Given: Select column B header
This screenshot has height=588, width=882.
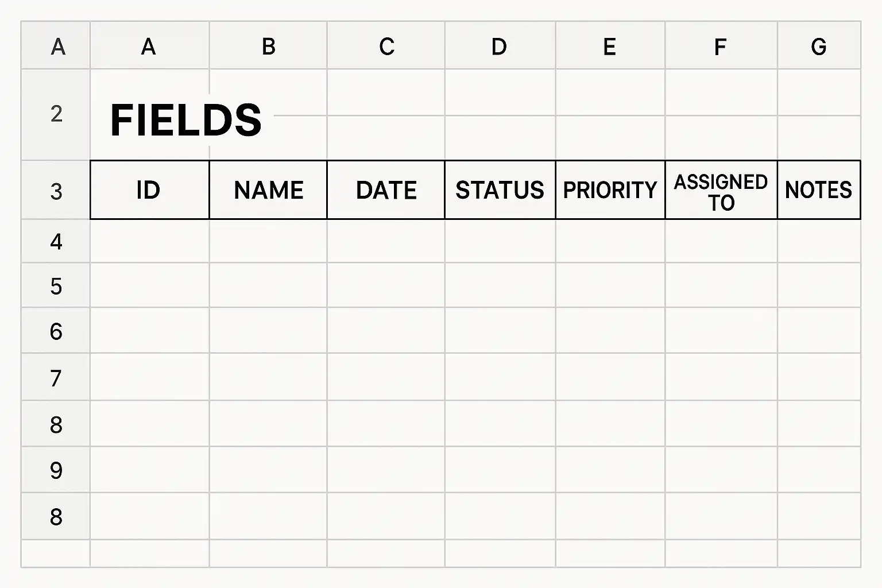Looking at the screenshot, I should click(x=268, y=46).
